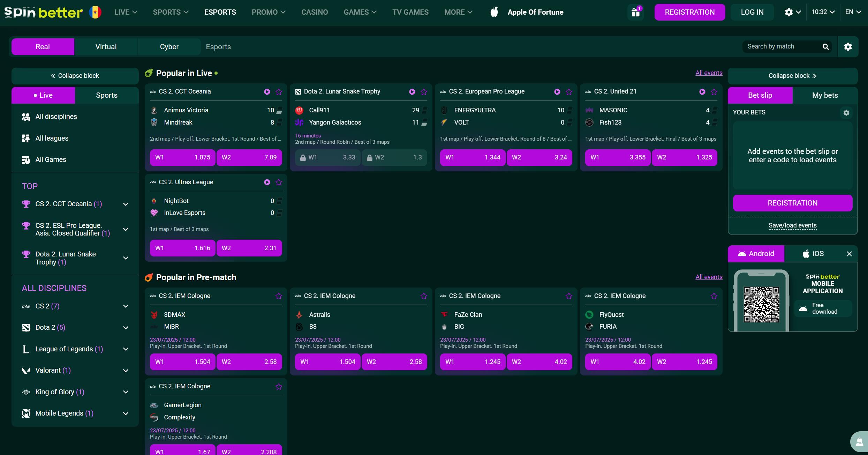
Task: Expand CS 2. ESL Pro League Asia qualifier
Action: point(126,229)
